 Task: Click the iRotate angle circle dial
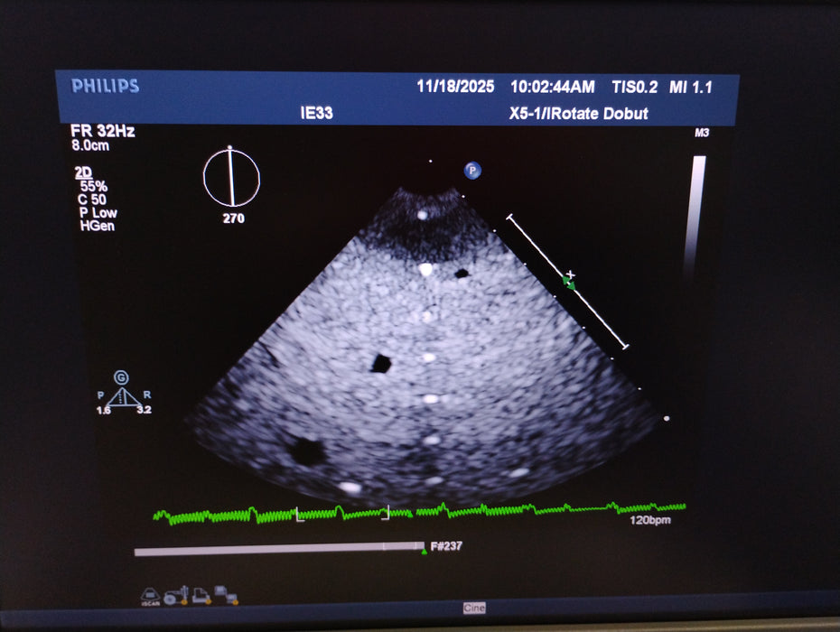coord(231,178)
